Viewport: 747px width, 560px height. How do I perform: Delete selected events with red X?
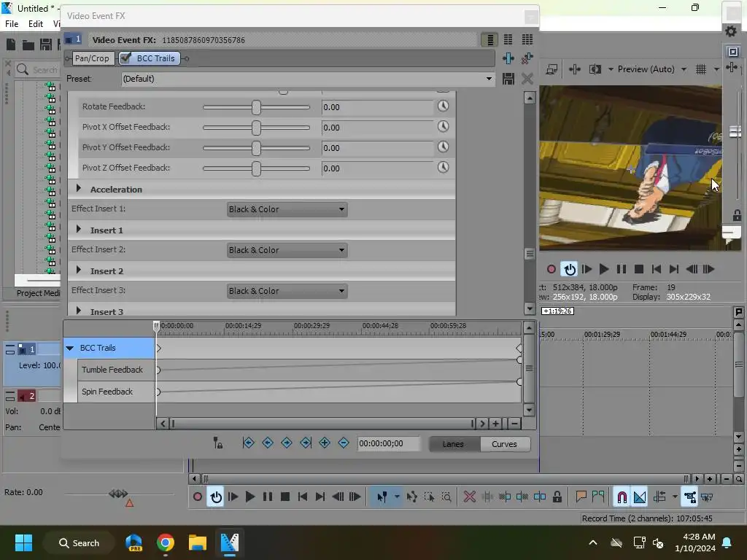470,497
